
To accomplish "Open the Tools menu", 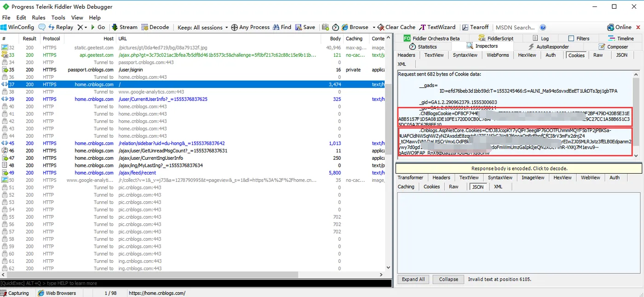I will (58, 17).
